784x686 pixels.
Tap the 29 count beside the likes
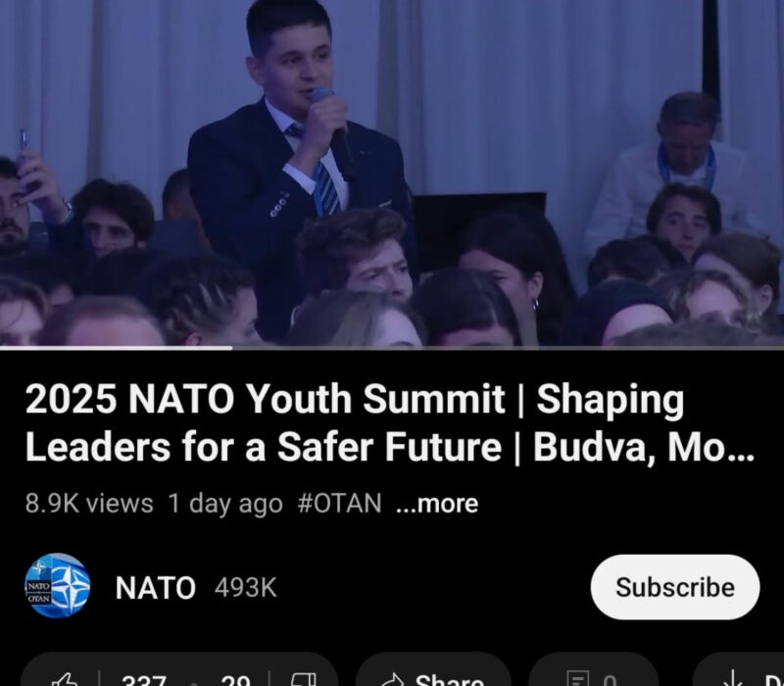click(235, 680)
